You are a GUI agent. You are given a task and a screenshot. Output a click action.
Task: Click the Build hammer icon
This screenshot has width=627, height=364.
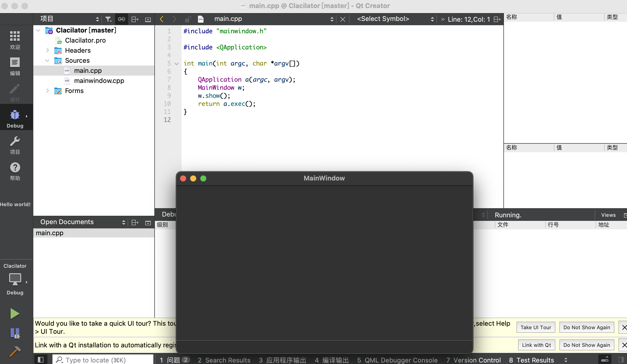pyautogui.click(x=15, y=351)
